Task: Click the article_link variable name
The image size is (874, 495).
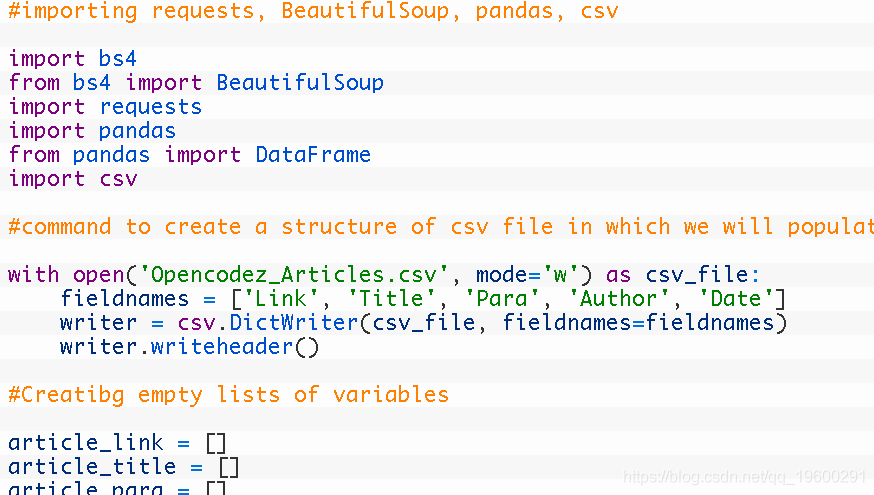Action: [86, 443]
